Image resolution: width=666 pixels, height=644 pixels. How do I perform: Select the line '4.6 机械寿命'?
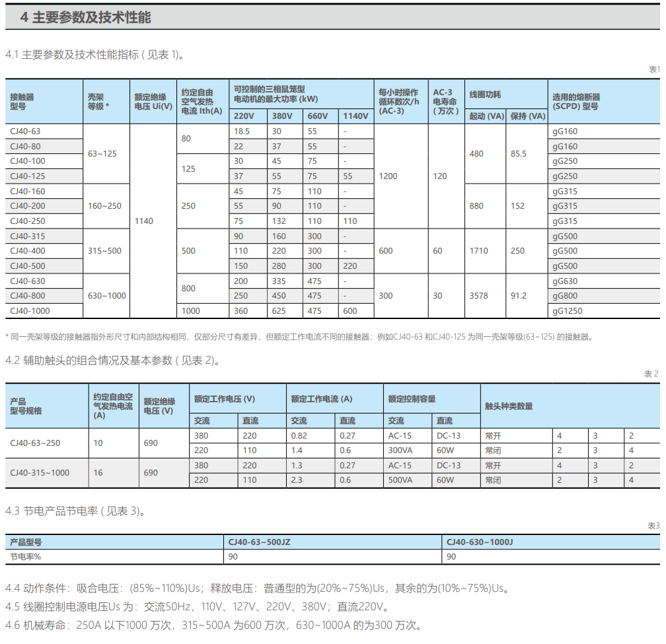pyautogui.click(x=213, y=626)
